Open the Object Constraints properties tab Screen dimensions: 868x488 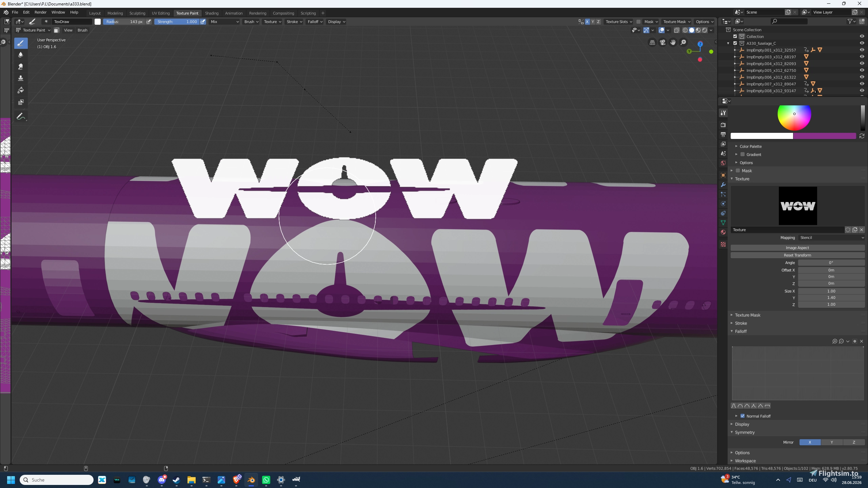click(x=723, y=213)
